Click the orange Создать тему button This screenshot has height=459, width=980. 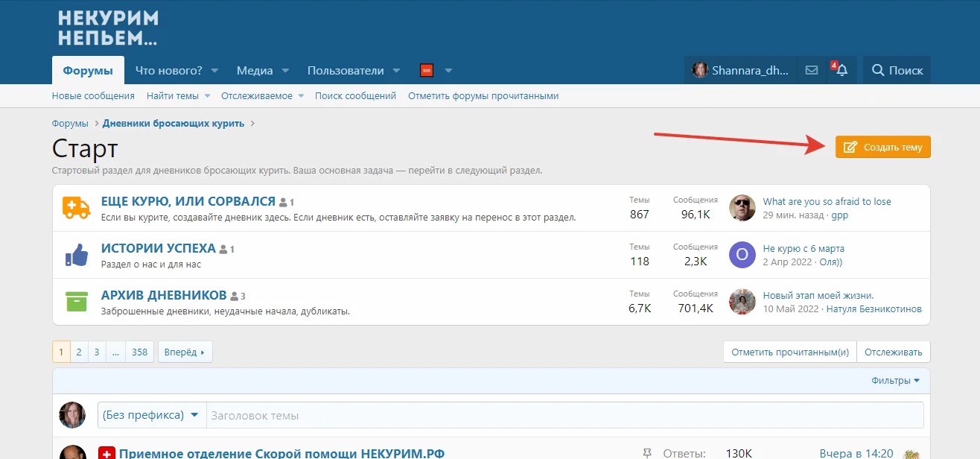[x=883, y=148]
